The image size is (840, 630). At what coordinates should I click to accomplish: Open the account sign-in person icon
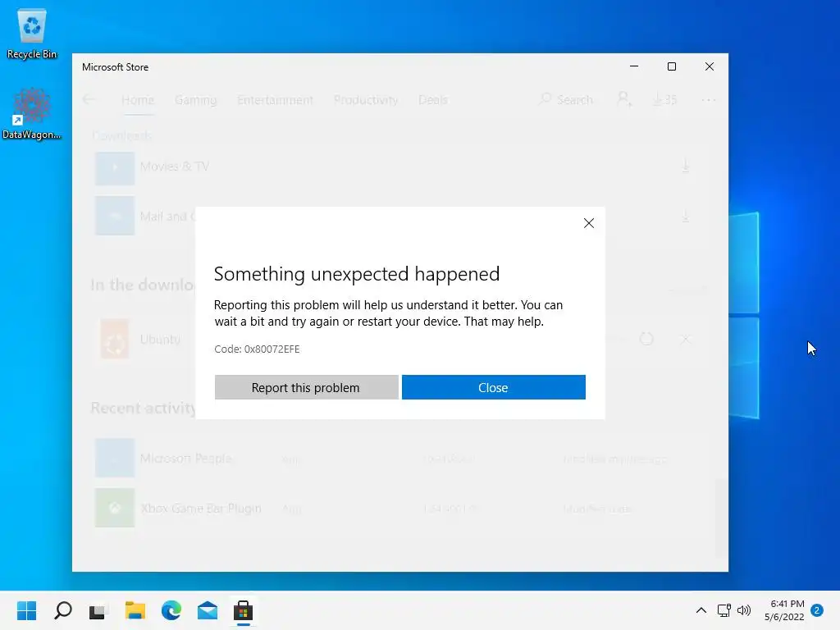(x=624, y=99)
